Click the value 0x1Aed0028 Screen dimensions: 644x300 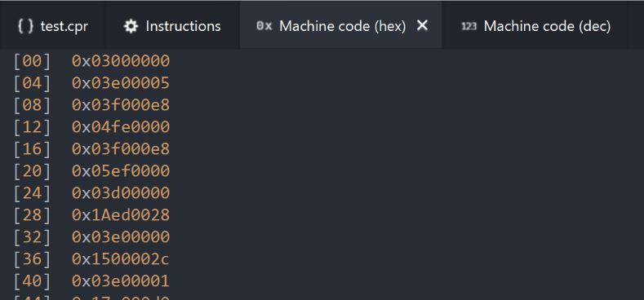pyautogui.click(x=121, y=215)
